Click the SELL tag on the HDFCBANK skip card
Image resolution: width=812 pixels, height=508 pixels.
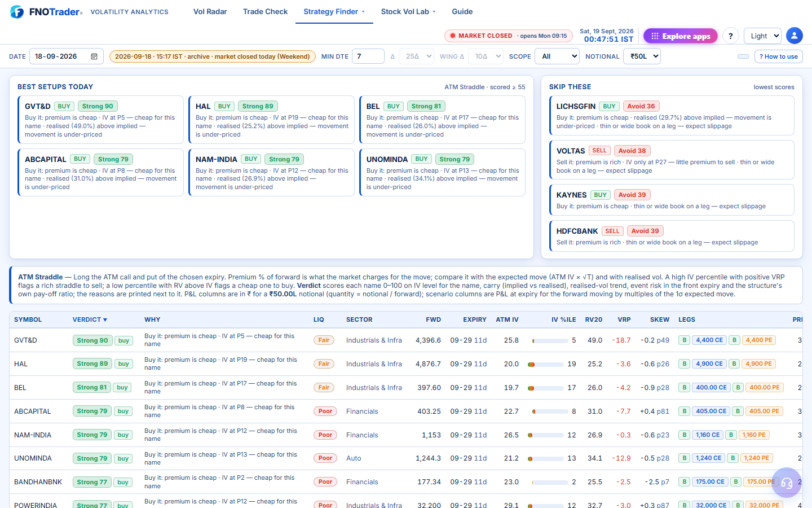(x=612, y=231)
